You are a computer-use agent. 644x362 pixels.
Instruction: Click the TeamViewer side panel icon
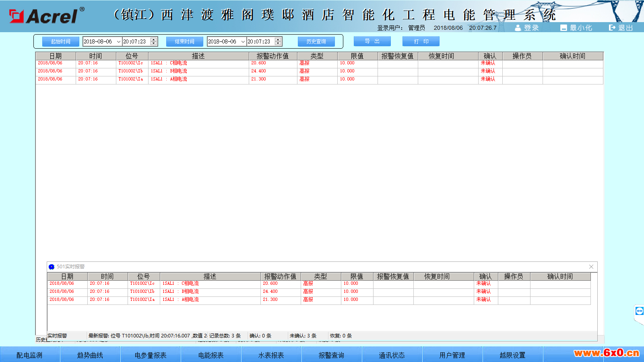(639, 311)
